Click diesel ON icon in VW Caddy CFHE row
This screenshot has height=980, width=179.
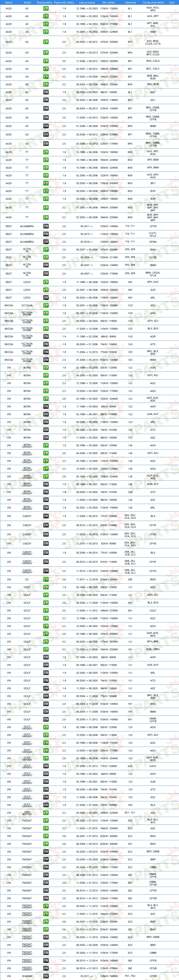pyautogui.click(x=46, y=544)
